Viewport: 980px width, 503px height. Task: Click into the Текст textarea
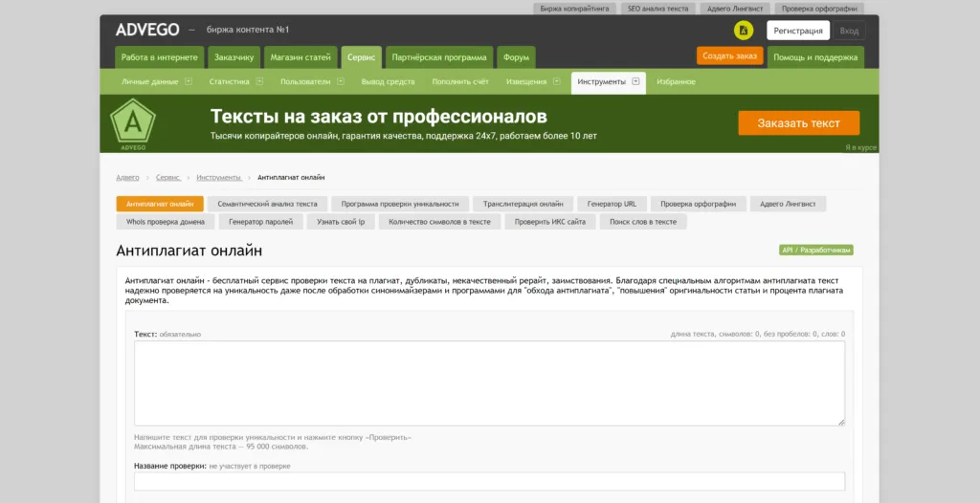(489, 383)
